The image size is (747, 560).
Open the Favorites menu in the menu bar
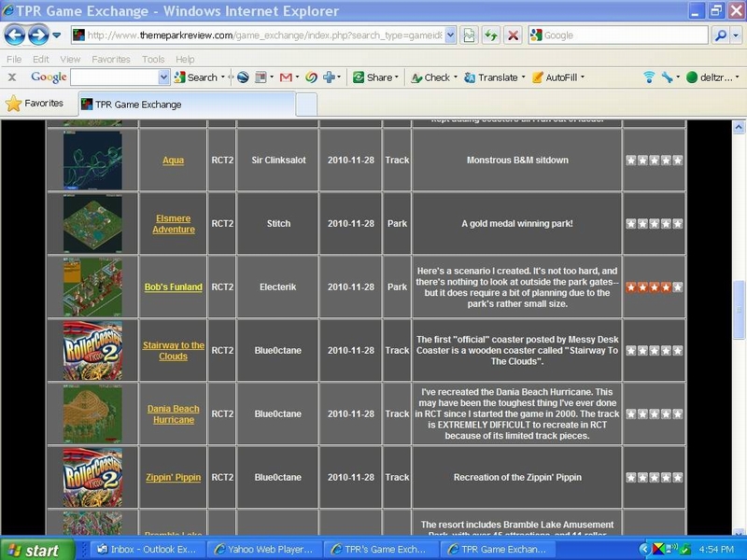tap(111, 59)
